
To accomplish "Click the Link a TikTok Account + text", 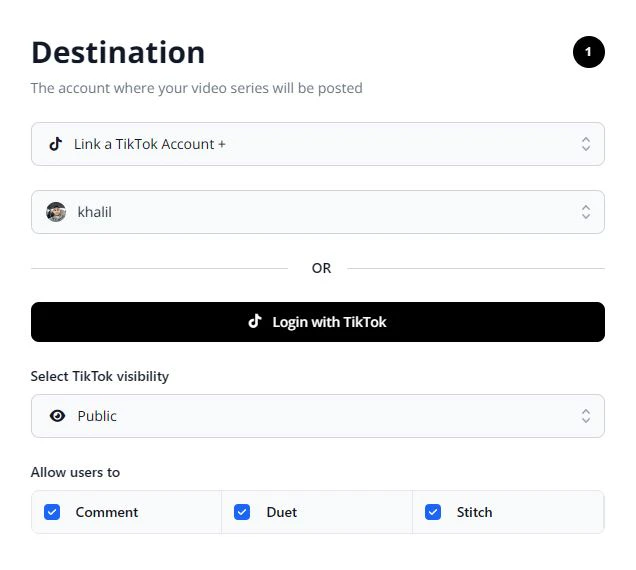I will 150,144.
